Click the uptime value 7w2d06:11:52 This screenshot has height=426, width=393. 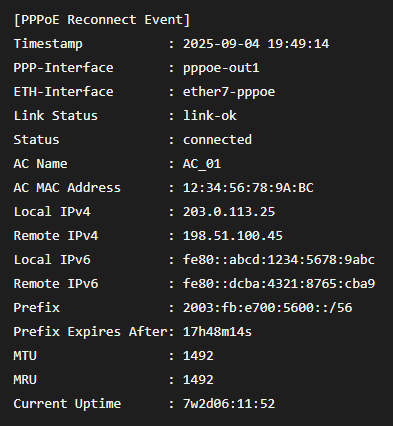pyautogui.click(x=229, y=404)
